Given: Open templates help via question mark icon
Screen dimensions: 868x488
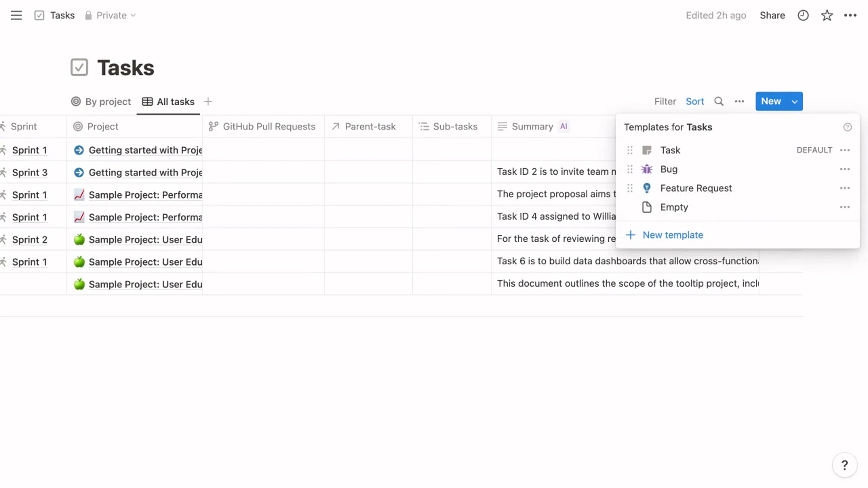Looking at the screenshot, I should [x=848, y=127].
